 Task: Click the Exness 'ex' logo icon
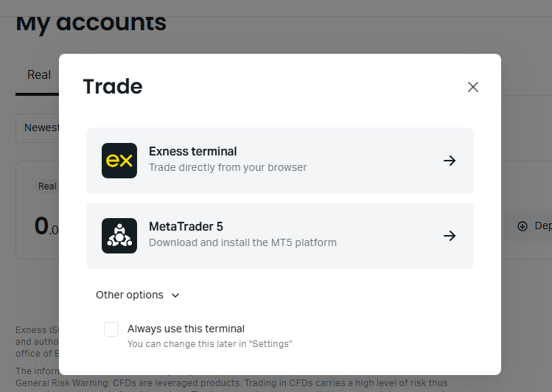[x=119, y=161]
